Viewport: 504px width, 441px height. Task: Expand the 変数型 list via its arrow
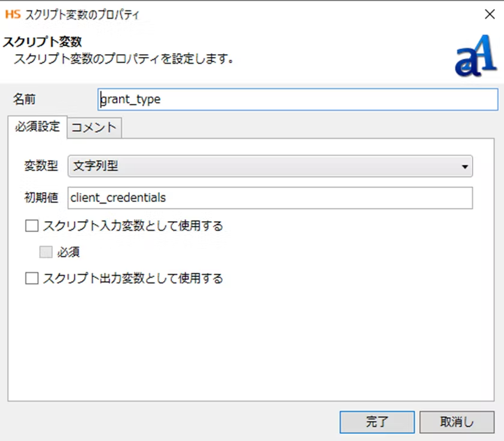[x=464, y=167]
